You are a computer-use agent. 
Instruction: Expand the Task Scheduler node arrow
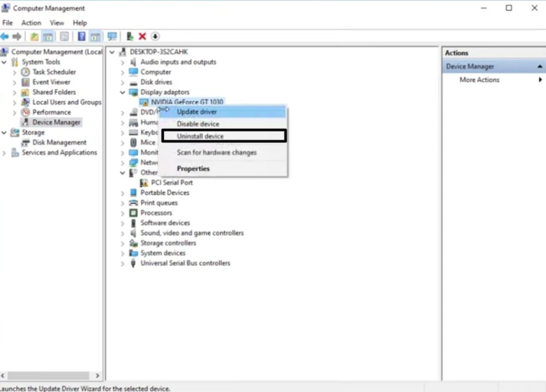[x=14, y=72]
